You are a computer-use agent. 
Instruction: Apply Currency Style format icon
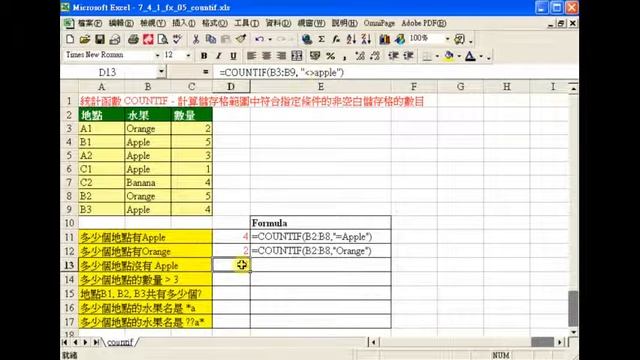click(315, 56)
